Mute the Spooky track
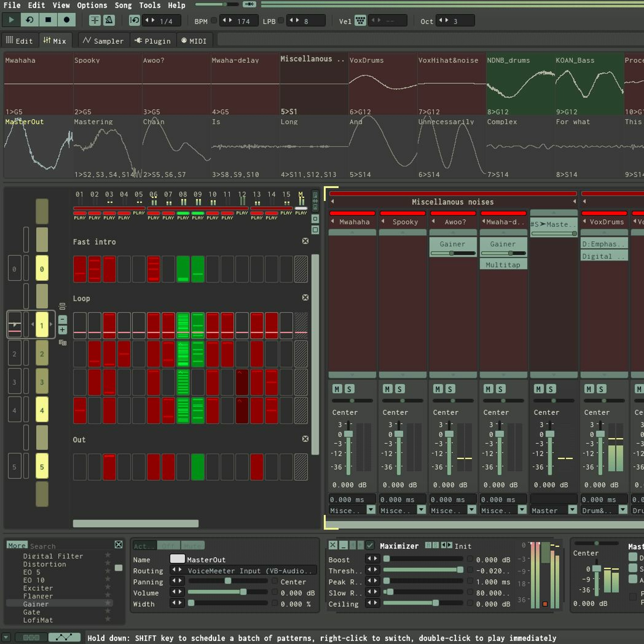Image resolution: width=644 pixels, height=644 pixels. (387, 389)
